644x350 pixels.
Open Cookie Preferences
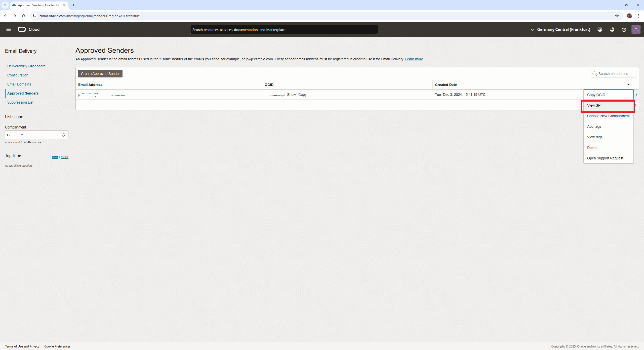point(57,346)
